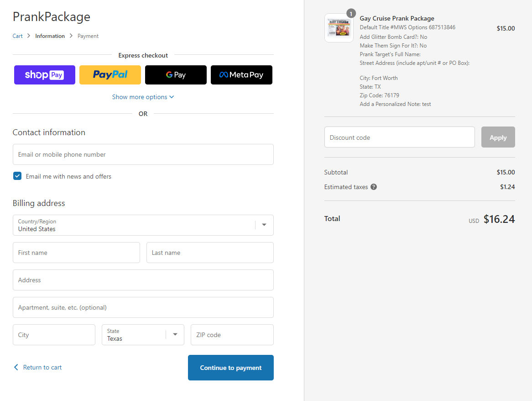Expand Show more options
Screen dimensions: 532x401
[143, 97]
